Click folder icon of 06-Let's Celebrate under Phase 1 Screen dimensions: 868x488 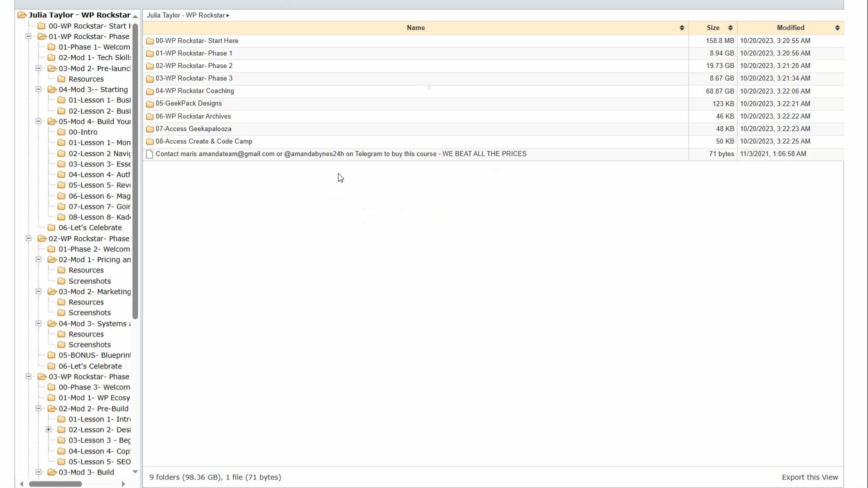coord(51,227)
